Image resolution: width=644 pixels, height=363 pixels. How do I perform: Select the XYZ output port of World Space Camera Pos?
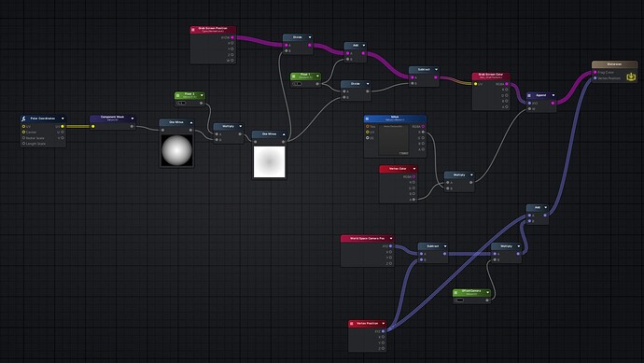pos(390,246)
